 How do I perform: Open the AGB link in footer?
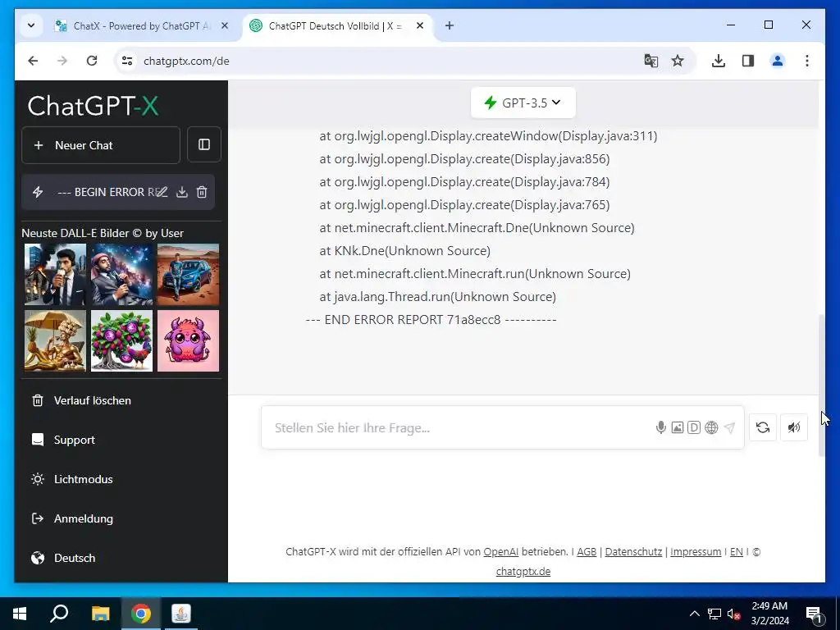point(587,552)
